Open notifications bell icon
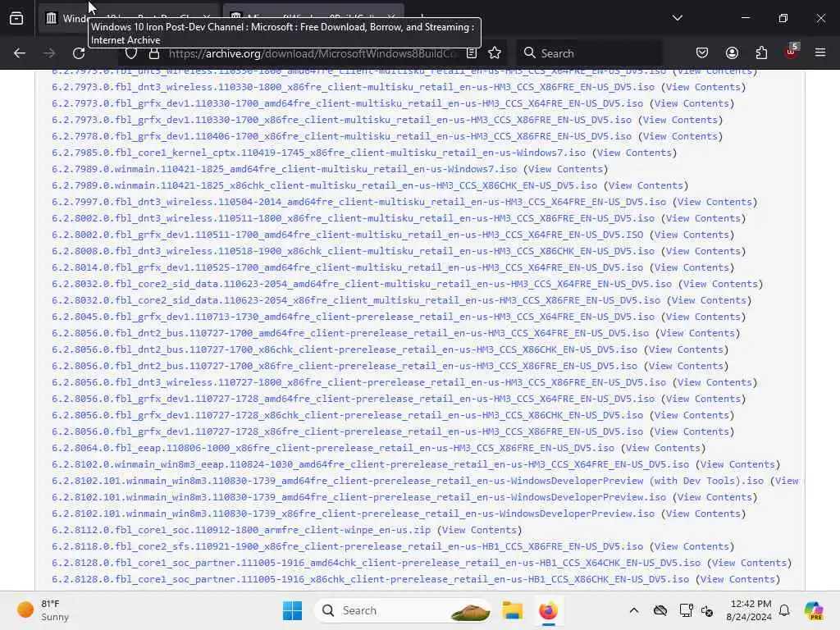Image resolution: width=840 pixels, height=630 pixels. click(x=784, y=610)
